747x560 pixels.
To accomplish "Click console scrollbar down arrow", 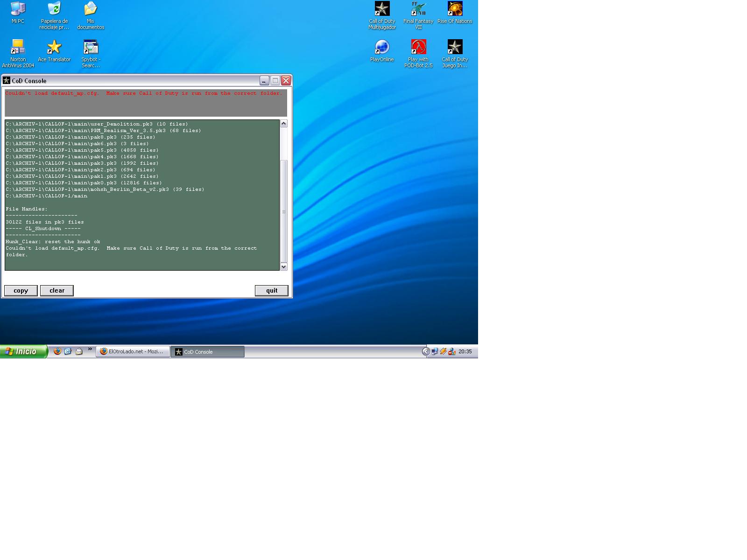I will pyautogui.click(x=283, y=266).
